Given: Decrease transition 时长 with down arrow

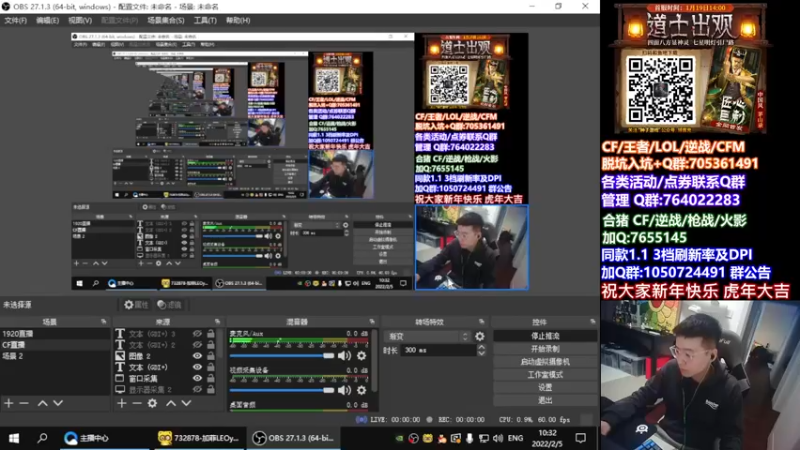Looking at the screenshot, I should click(481, 353).
